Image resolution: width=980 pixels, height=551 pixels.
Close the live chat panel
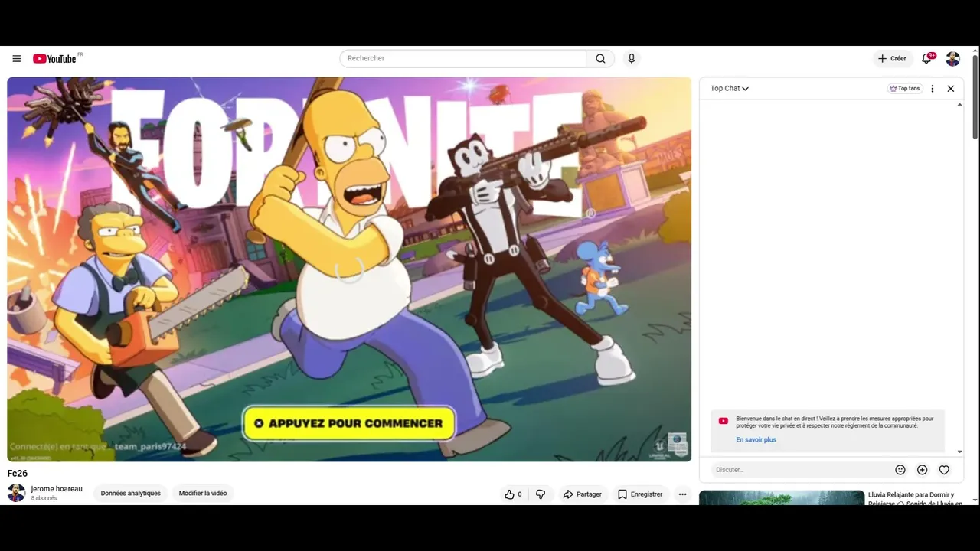point(951,89)
